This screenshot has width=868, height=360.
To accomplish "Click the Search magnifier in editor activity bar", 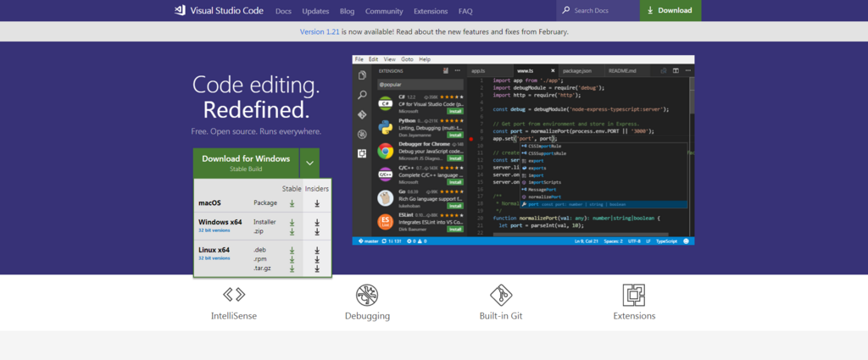I will [x=362, y=95].
